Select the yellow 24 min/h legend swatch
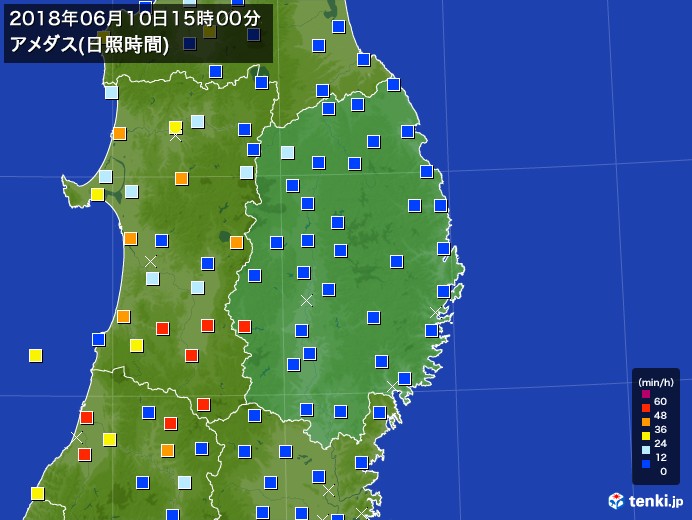This screenshot has height=520, width=692. 646,436
